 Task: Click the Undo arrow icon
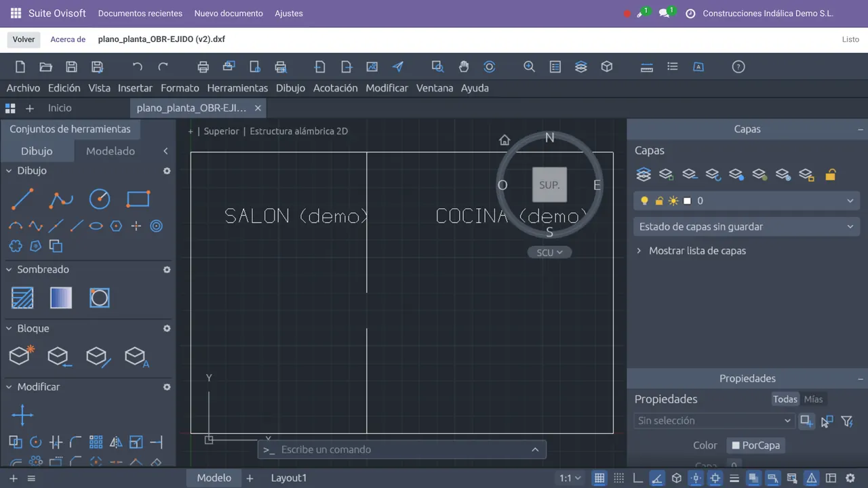pos(137,66)
